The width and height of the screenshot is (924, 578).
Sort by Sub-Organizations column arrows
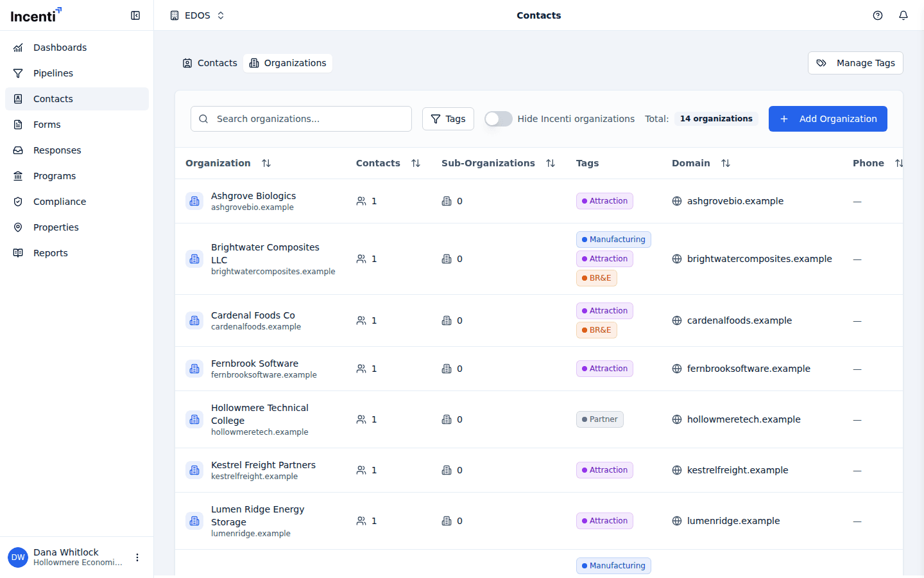click(x=551, y=163)
